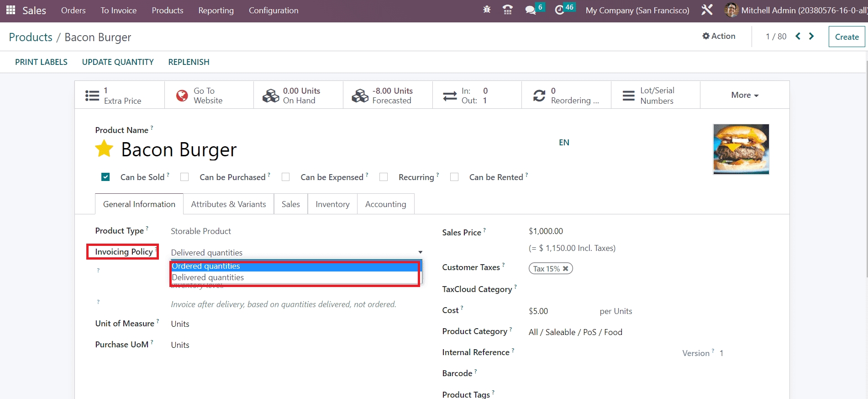Click the Create button

(847, 37)
